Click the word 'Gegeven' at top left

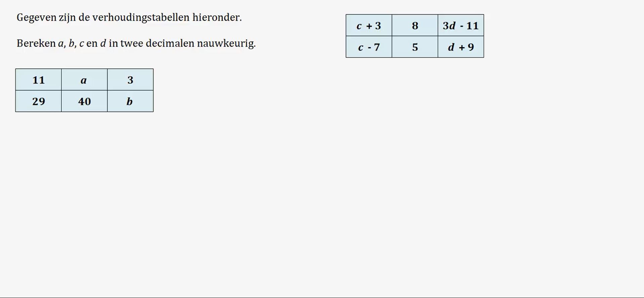tap(36, 17)
